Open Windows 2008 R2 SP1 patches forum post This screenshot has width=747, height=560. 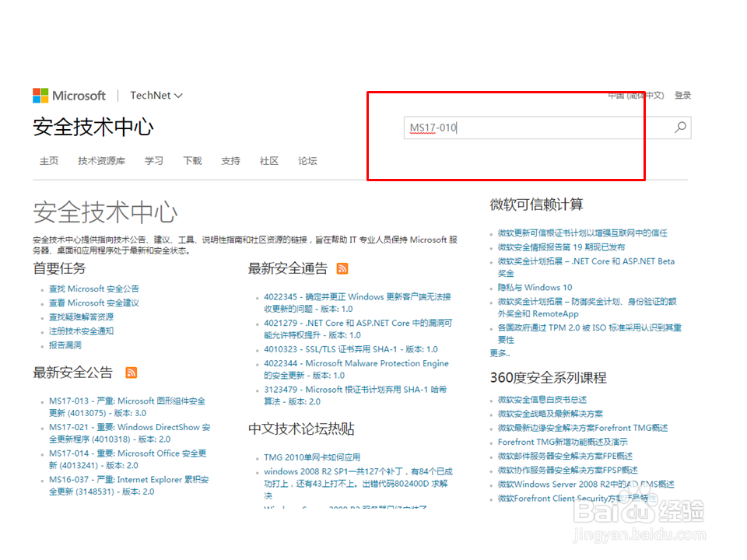[x=358, y=483]
